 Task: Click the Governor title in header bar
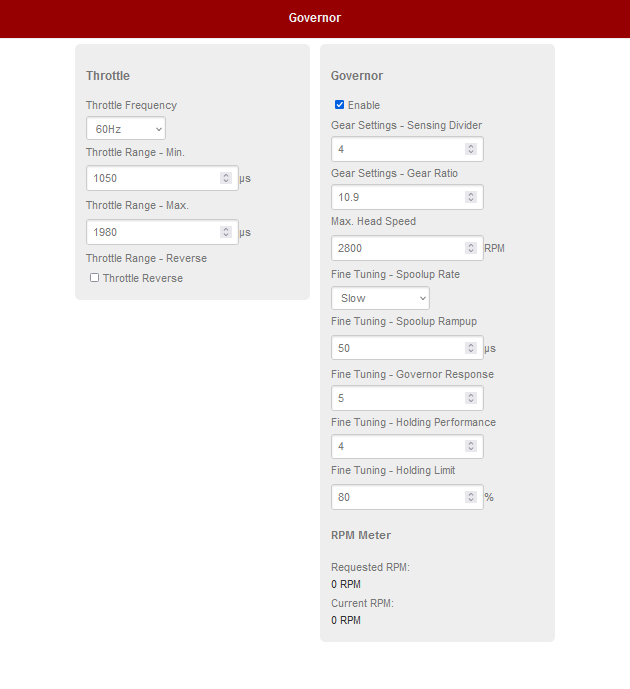[x=315, y=18]
